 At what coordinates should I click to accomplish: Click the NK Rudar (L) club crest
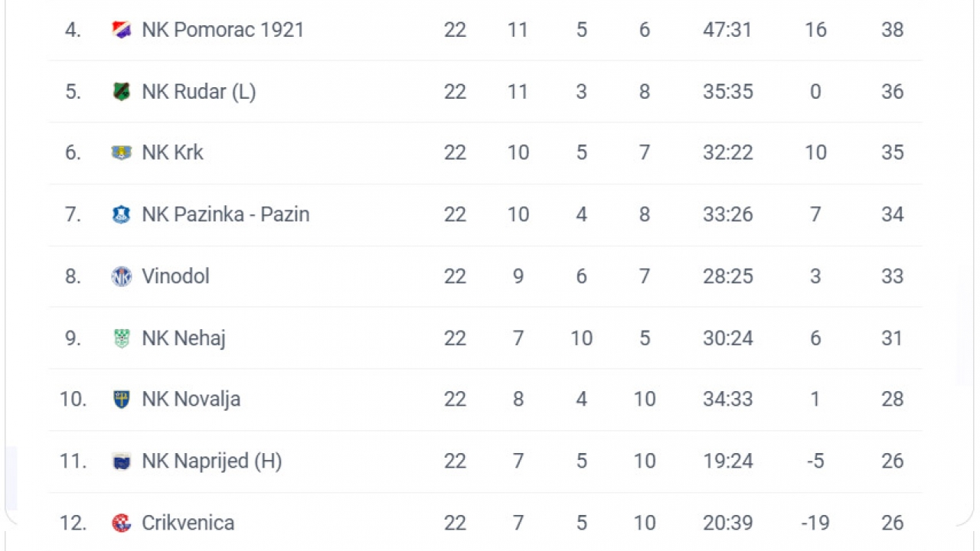coord(122,92)
